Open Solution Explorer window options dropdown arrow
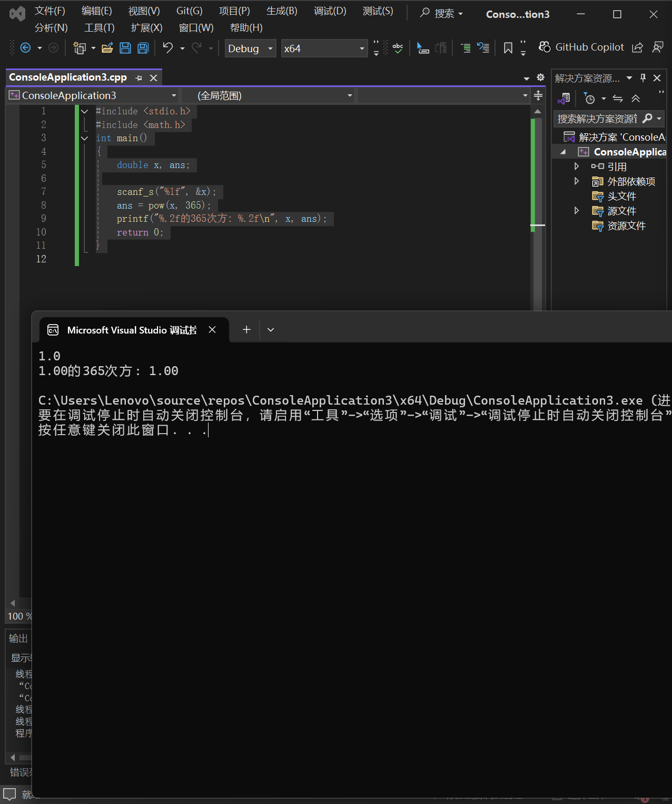 [x=629, y=78]
